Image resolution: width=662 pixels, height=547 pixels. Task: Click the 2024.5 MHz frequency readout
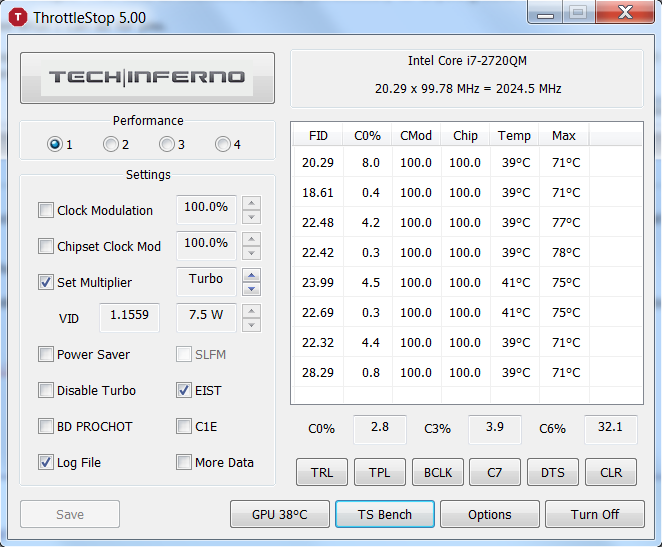pyautogui.click(x=529, y=89)
